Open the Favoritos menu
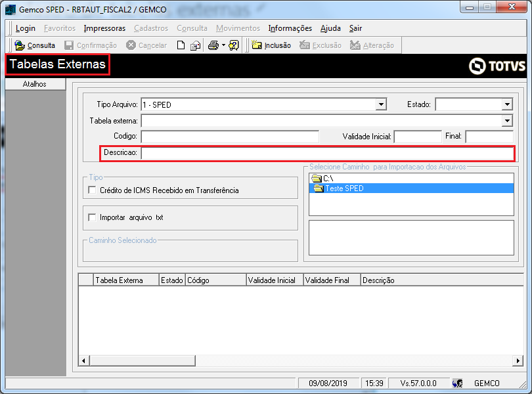The height and width of the screenshot is (394, 532). coord(60,28)
